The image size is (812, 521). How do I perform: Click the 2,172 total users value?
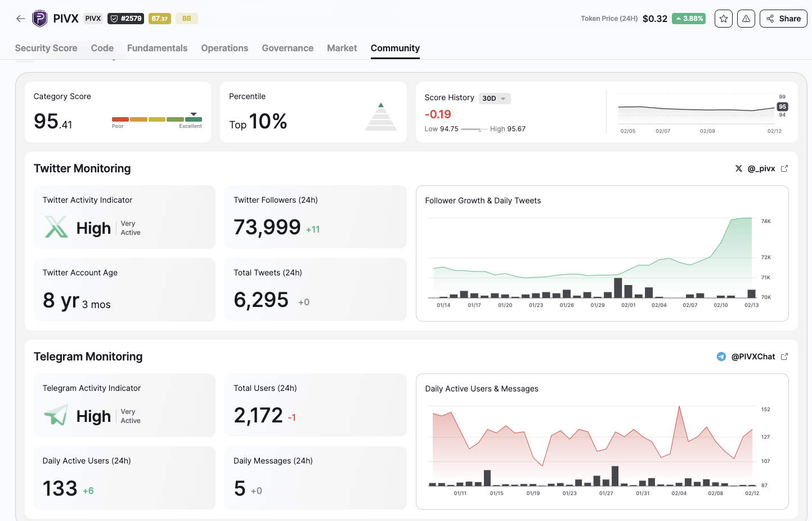tap(258, 415)
